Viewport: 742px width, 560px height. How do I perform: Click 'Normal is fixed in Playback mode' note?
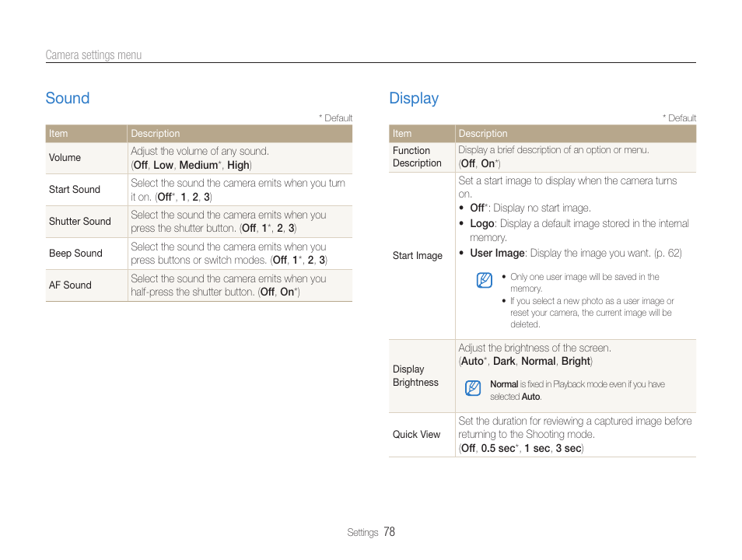(577, 390)
